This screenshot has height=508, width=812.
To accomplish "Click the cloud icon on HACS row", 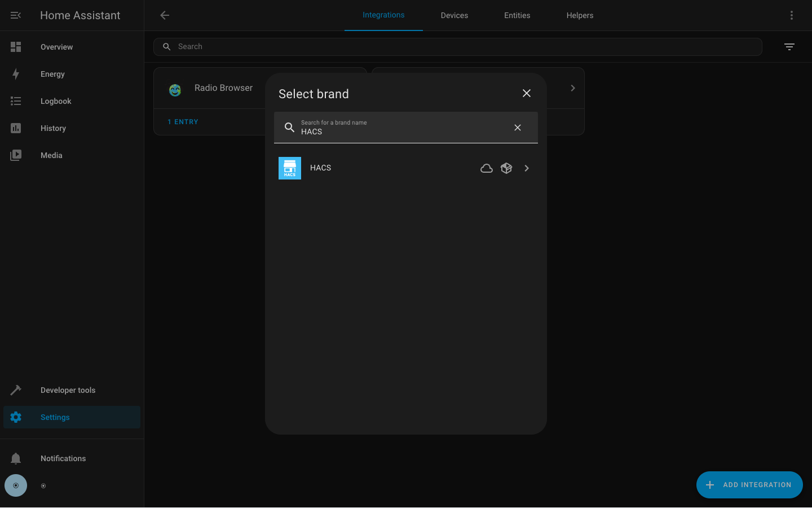I will [x=486, y=168].
